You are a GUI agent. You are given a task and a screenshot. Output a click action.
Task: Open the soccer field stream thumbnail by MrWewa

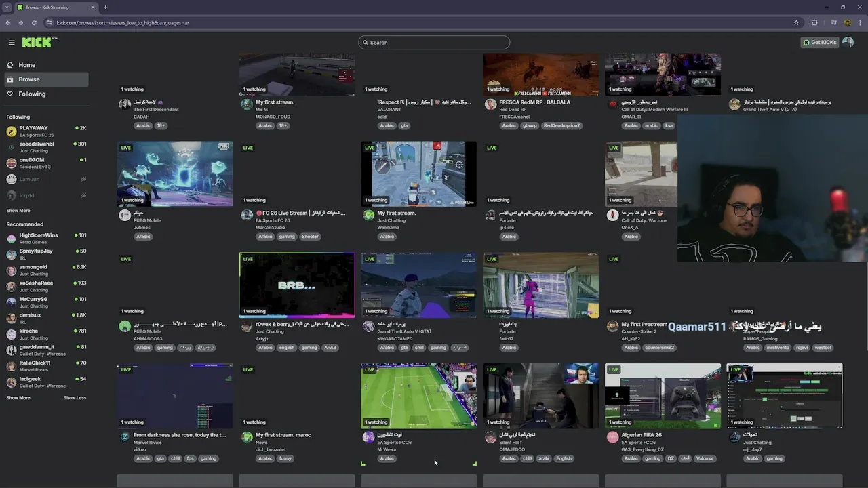418,396
